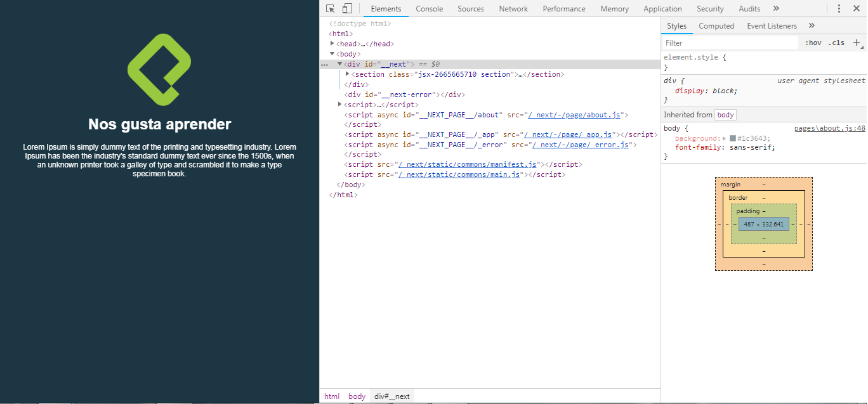868x404 pixels.
Task: Select the Styles pane tab
Action: pyautogui.click(x=677, y=26)
